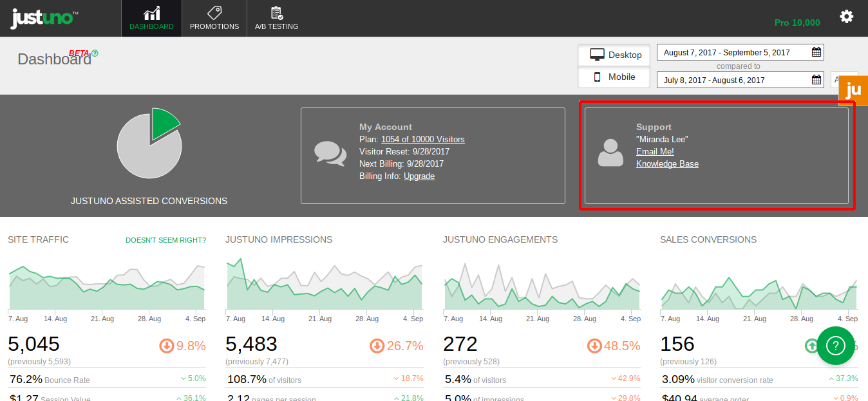
Task: Click the 'Pro 10,000' plan label
Action: [797, 23]
